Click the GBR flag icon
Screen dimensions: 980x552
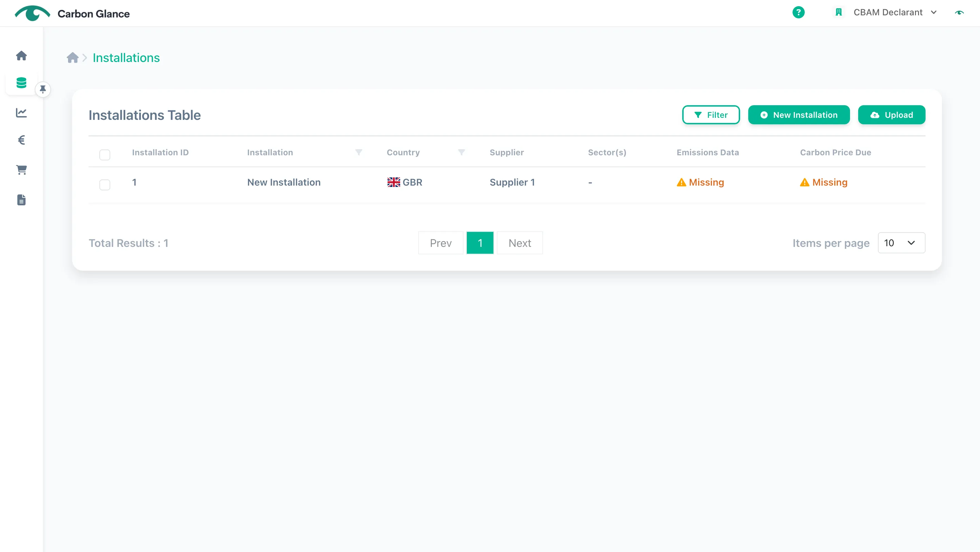(x=394, y=182)
